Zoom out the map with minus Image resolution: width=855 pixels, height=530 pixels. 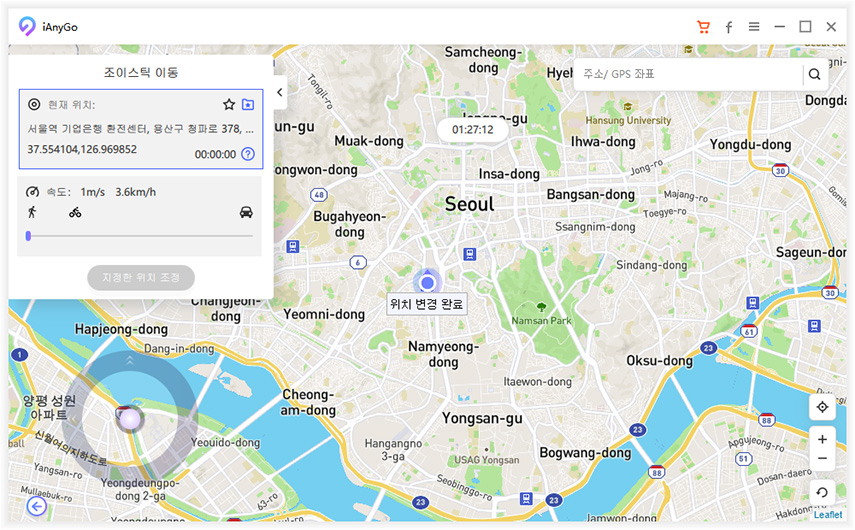coord(822,458)
